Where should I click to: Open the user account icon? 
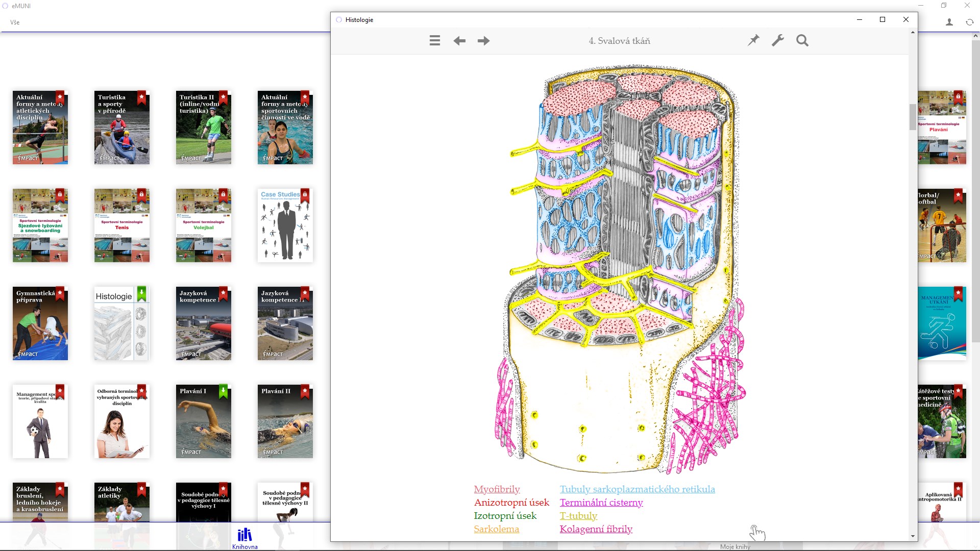(949, 22)
